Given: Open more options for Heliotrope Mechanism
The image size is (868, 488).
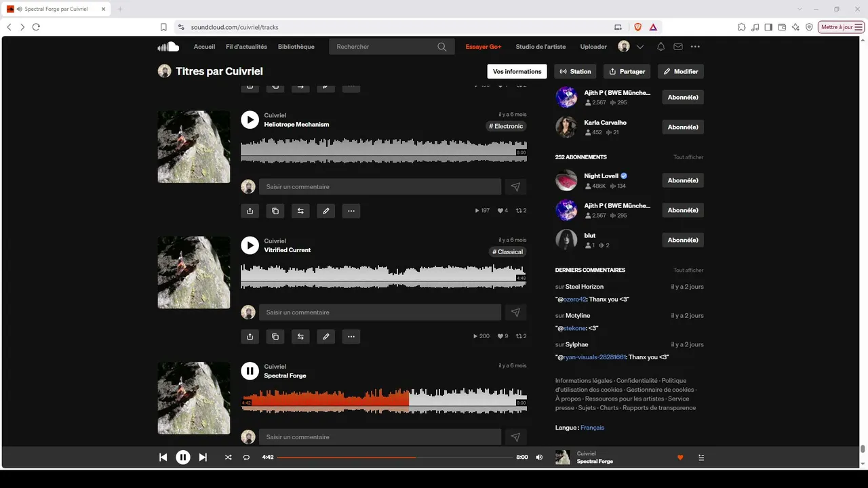Looking at the screenshot, I should pos(351,211).
